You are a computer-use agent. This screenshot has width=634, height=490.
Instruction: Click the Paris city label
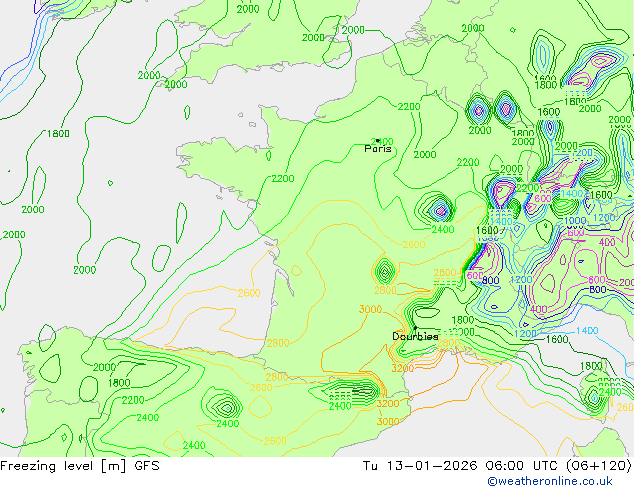pyautogui.click(x=378, y=149)
